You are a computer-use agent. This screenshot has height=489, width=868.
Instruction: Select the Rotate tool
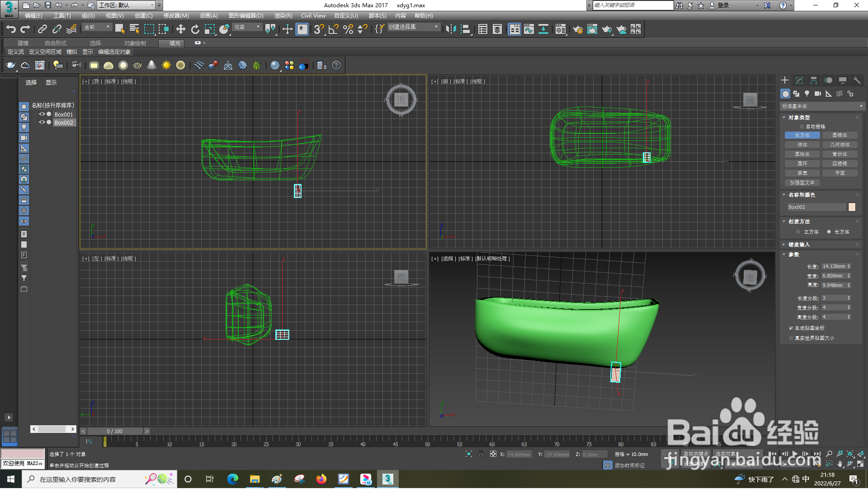pyautogui.click(x=195, y=29)
